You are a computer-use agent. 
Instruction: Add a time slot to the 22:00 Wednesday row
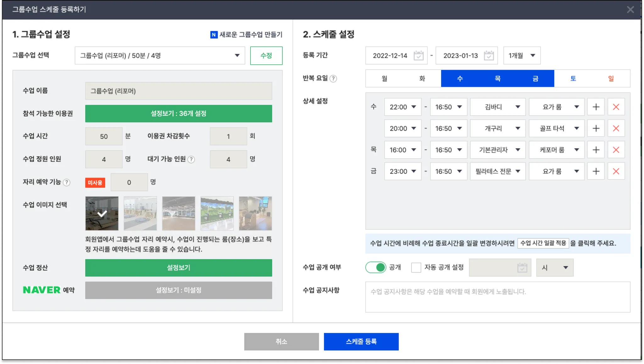[x=596, y=107]
